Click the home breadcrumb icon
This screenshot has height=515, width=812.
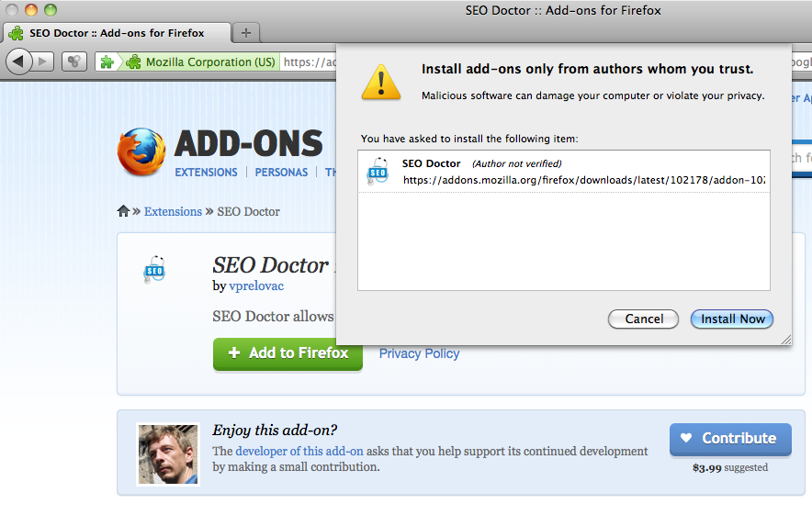123,211
